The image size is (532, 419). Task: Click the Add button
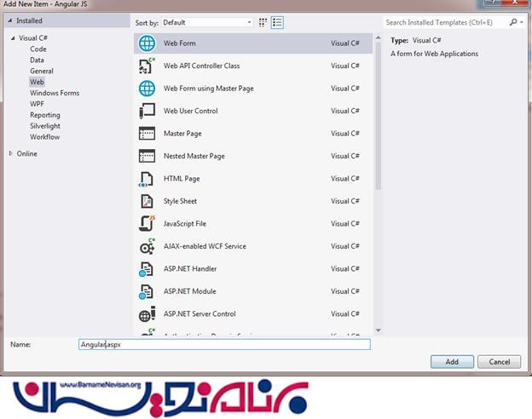452,362
